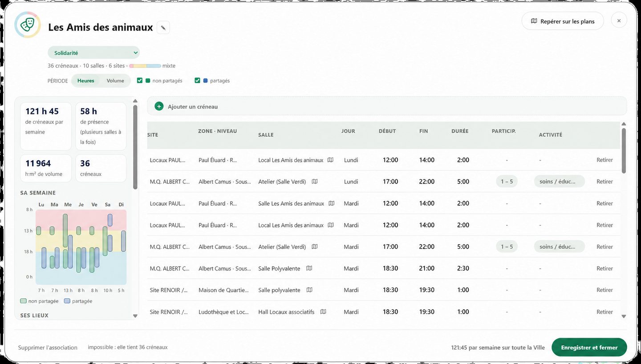Click Repérer sur les plans button

(563, 21)
